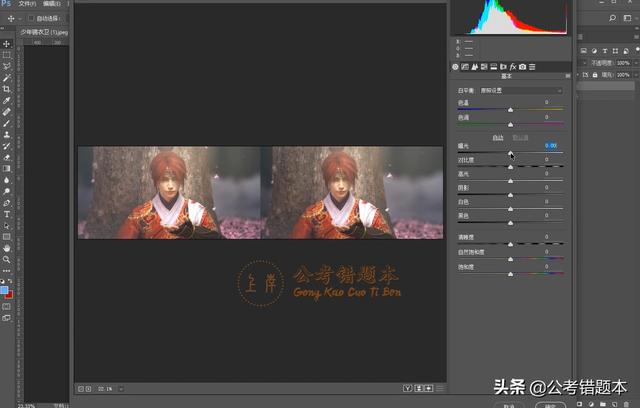640x408 pixels.
Task: Select the Zoom tool in the toolbox
Action: (7, 259)
